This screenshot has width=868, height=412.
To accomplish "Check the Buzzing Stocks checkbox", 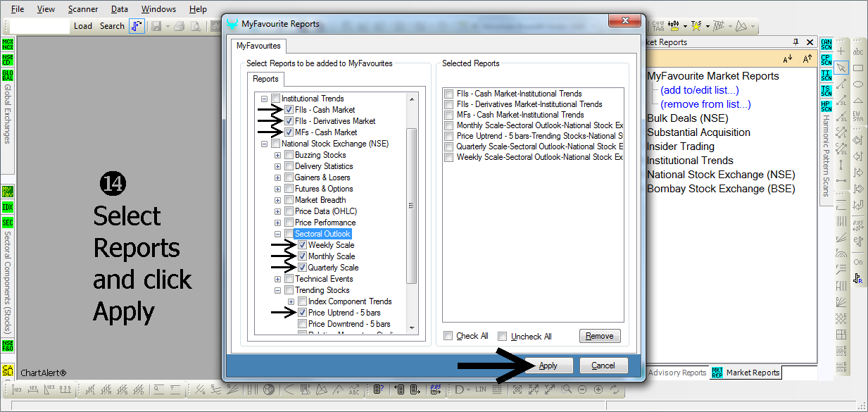I will (x=289, y=155).
